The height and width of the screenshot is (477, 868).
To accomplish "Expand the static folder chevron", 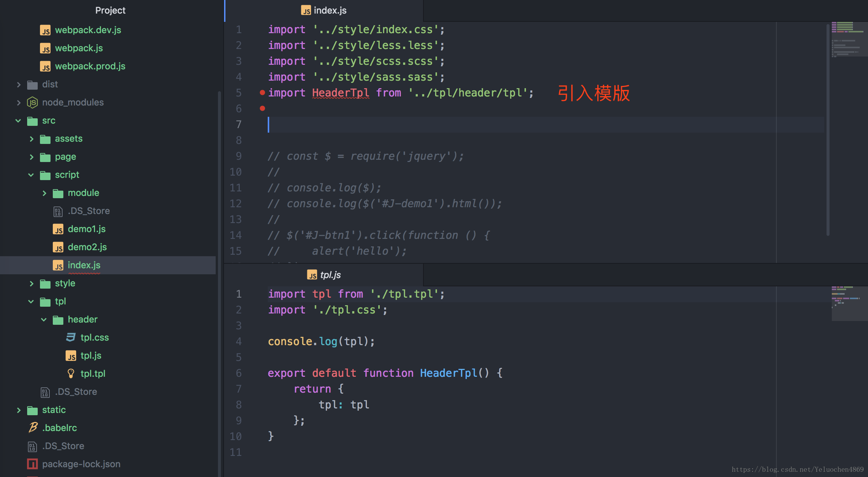I will [x=18, y=410].
